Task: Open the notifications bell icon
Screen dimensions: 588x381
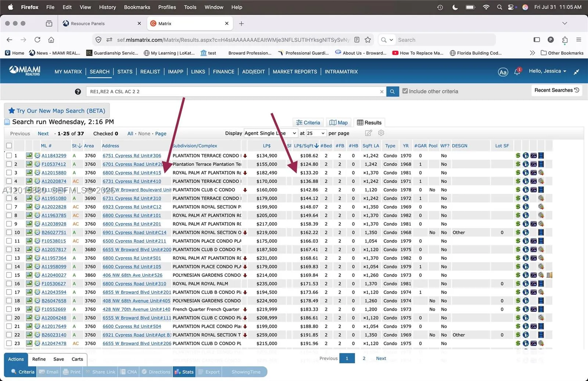Action: (517, 72)
